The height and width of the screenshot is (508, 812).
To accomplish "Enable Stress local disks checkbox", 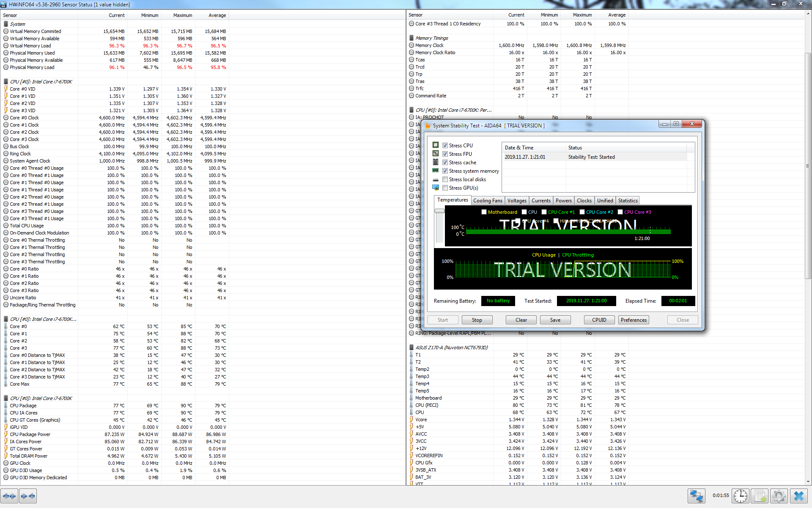I will click(x=445, y=179).
